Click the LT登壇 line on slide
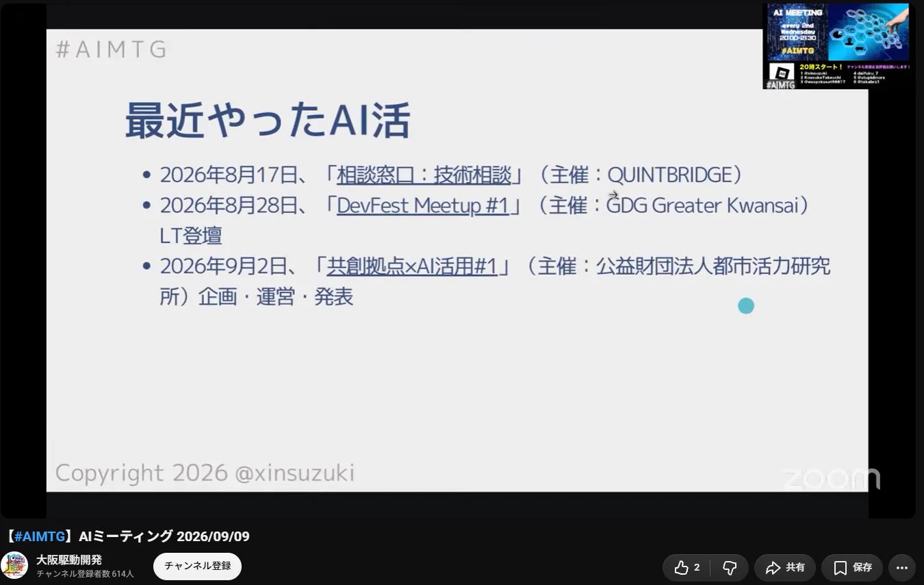The image size is (924, 585). coord(191,236)
